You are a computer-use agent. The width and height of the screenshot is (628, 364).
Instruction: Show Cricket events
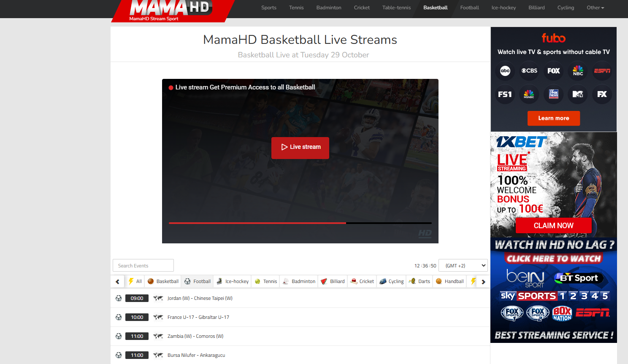362,281
